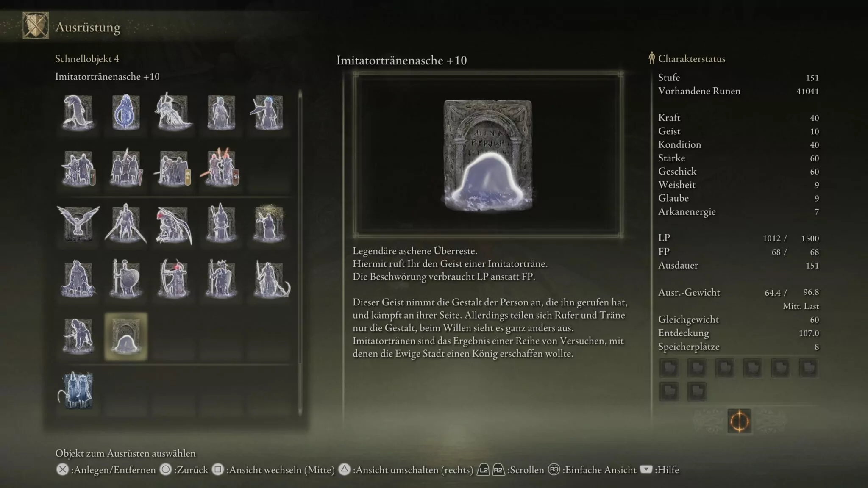Click the last memory slot in second row
The height and width of the screenshot is (488, 868).
[x=697, y=391]
